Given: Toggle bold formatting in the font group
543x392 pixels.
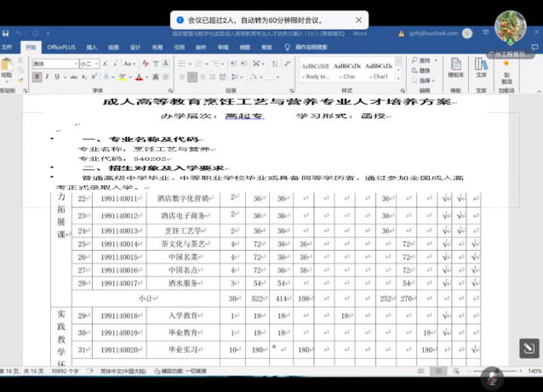Looking at the screenshot, I should point(37,77).
